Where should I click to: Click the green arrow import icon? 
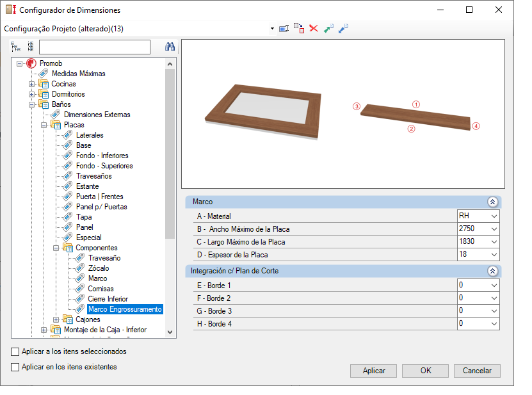pyautogui.click(x=328, y=28)
